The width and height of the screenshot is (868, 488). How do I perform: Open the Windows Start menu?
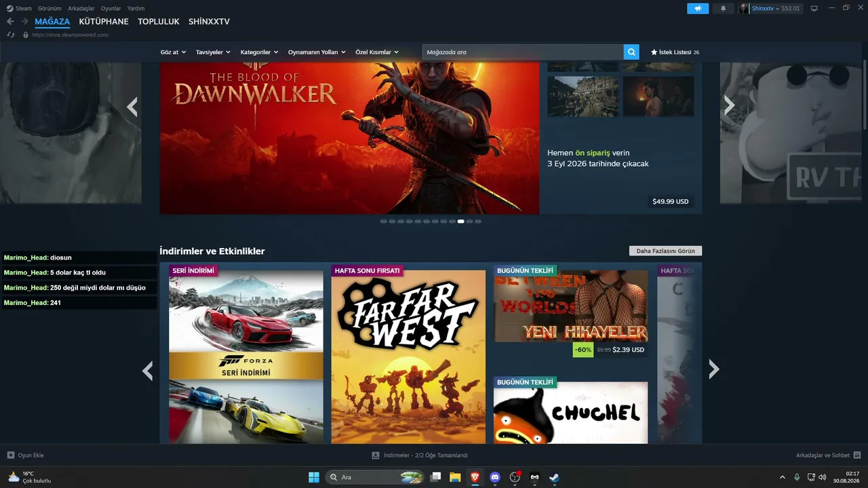[x=314, y=477]
